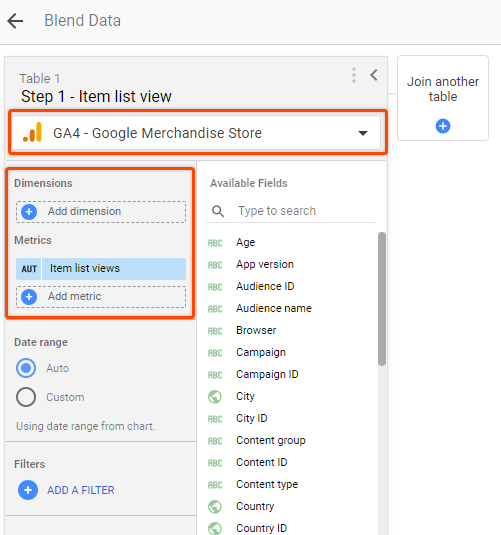Open Table 1 three-dot options menu
Image resolution: width=501 pixels, height=535 pixels.
pyautogui.click(x=354, y=75)
